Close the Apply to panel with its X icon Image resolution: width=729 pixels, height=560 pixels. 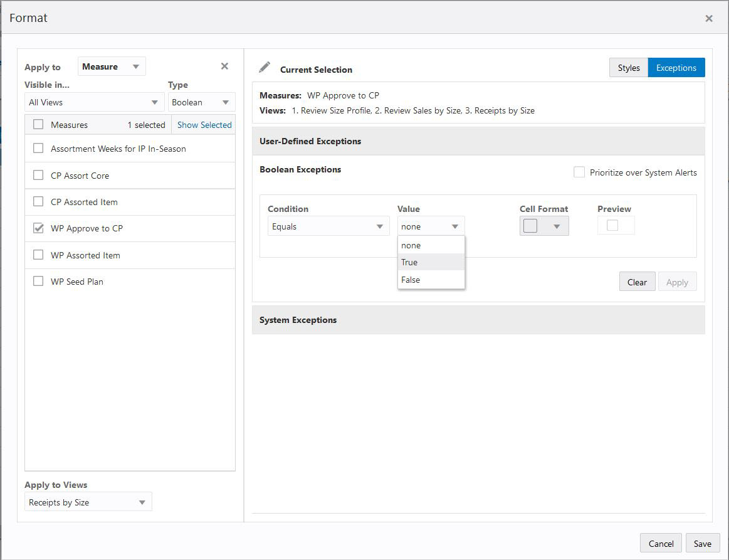[224, 66]
